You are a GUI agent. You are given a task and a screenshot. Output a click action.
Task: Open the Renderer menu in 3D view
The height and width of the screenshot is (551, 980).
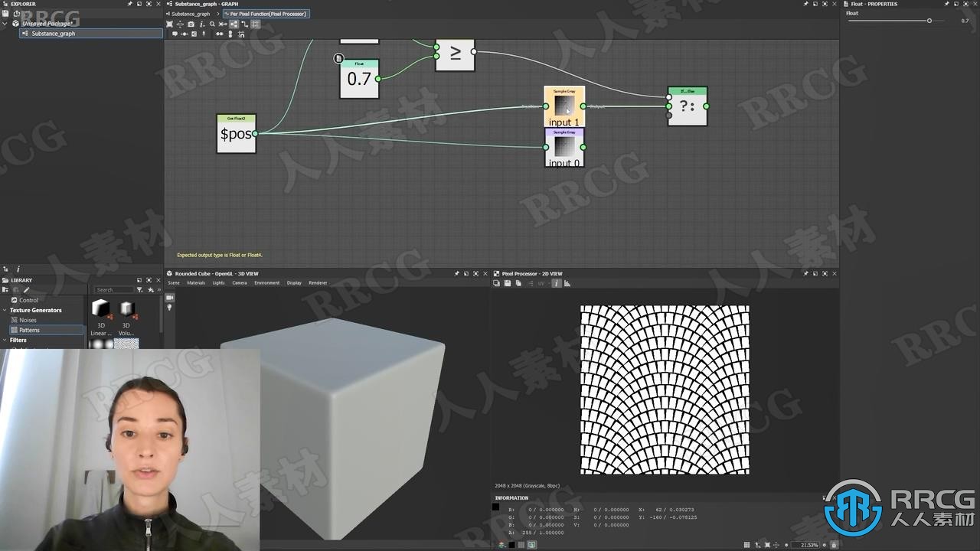(318, 283)
